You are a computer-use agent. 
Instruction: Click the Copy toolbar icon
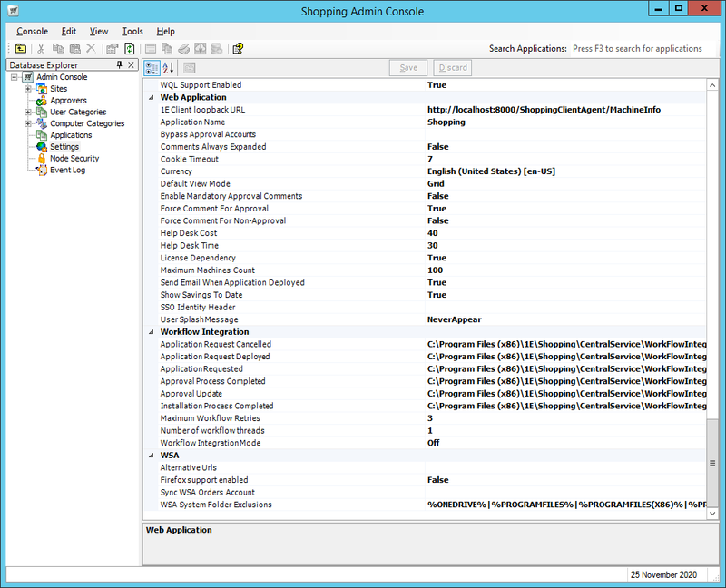(58, 49)
